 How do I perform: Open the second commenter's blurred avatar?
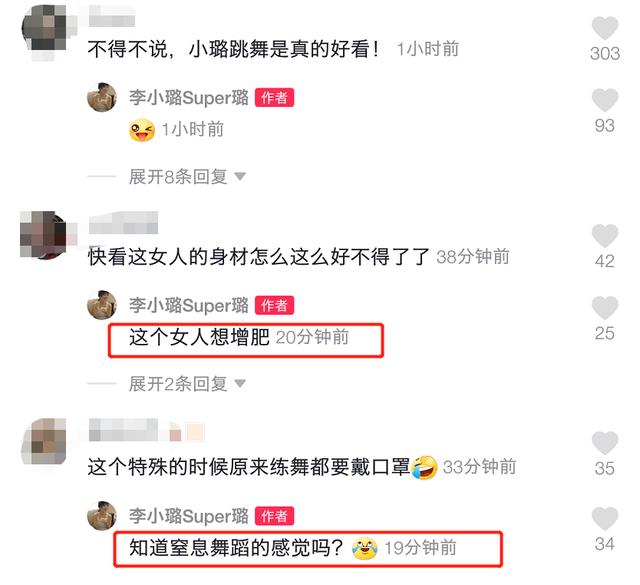pos(44,235)
